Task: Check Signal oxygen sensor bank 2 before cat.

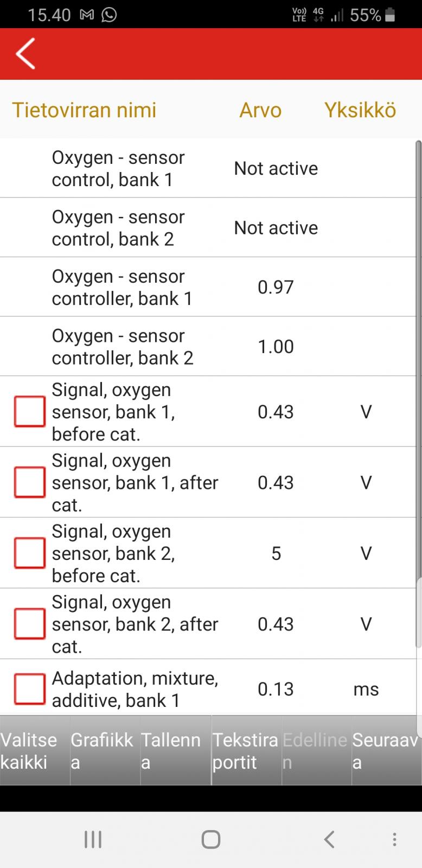Action: pos(29,553)
